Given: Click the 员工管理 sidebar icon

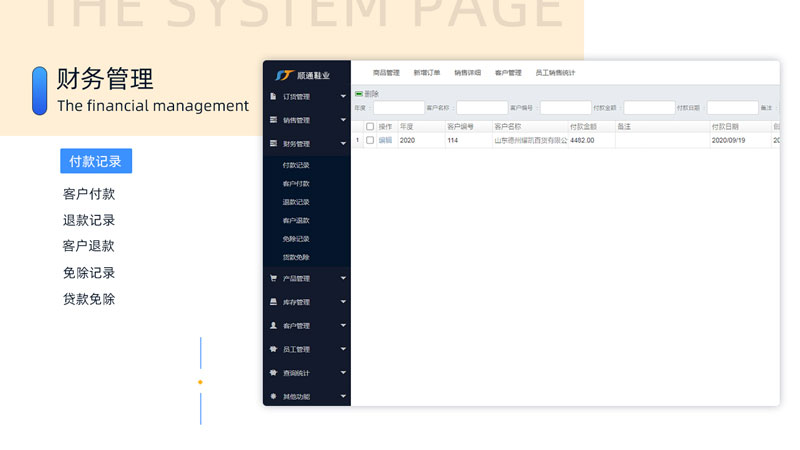Looking at the screenshot, I should [273, 349].
